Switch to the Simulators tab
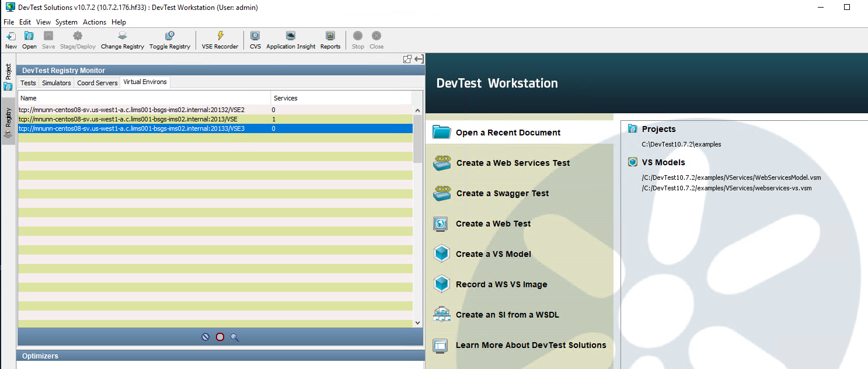Screen dimensions: 868x369 click(57, 83)
